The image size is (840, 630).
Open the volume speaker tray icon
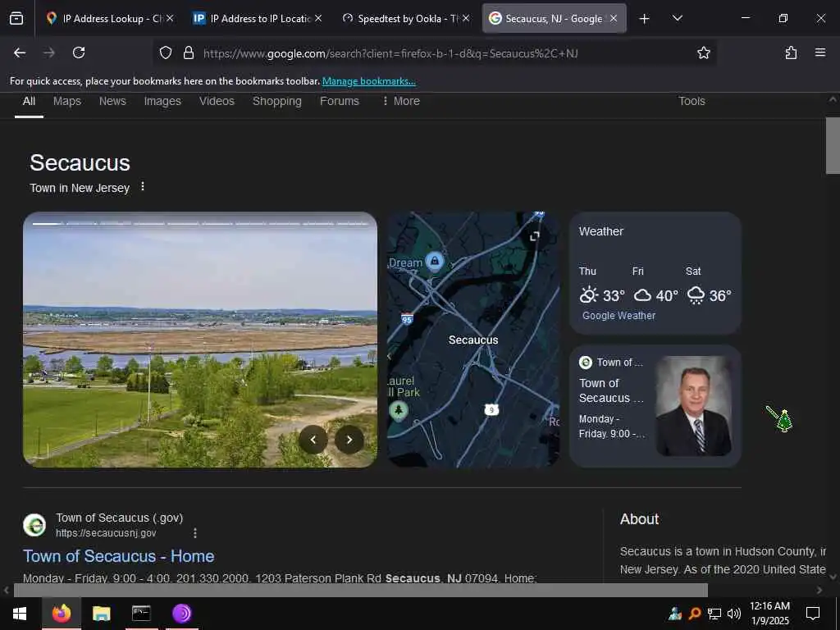coord(734,614)
